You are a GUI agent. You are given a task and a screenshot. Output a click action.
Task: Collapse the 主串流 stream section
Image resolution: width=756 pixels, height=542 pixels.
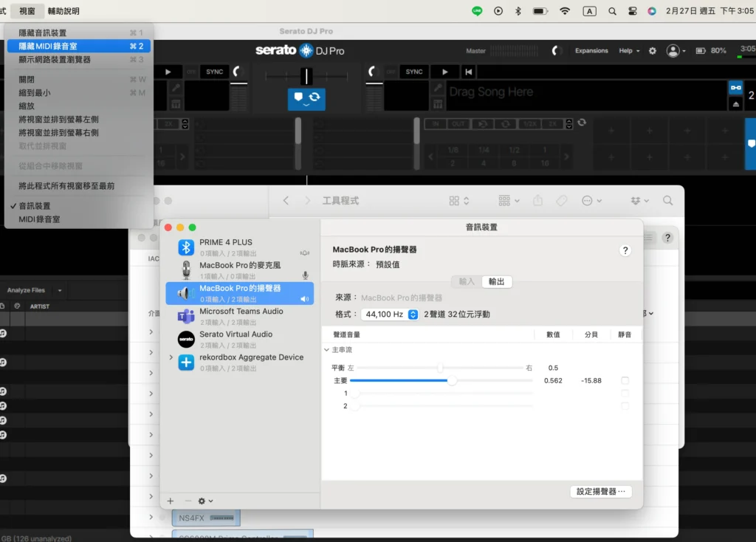[x=327, y=350]
